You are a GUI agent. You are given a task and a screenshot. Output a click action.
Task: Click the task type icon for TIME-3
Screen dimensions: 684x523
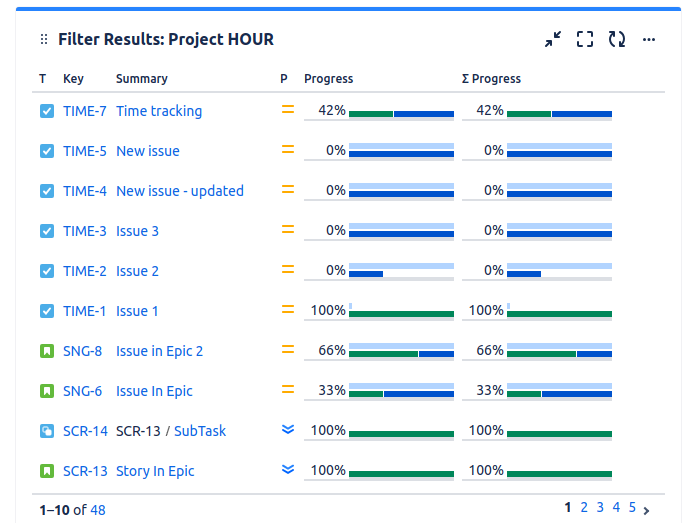pyautogui.click(x=47, y=231)
